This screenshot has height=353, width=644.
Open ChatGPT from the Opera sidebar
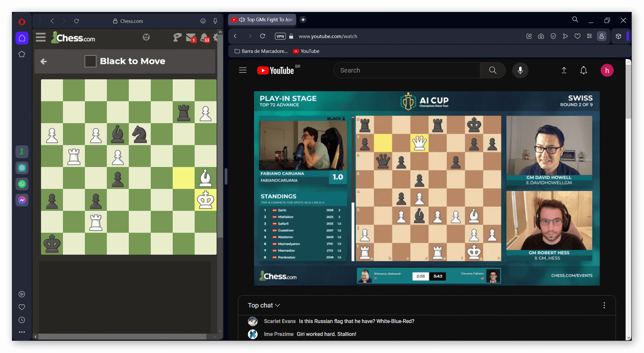pos(22,168)
